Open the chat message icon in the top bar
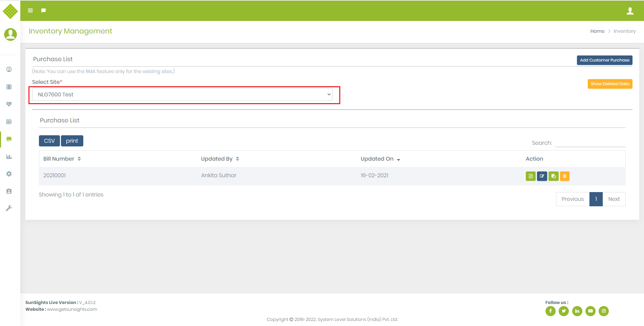644x326 pixels. (43, 10)
